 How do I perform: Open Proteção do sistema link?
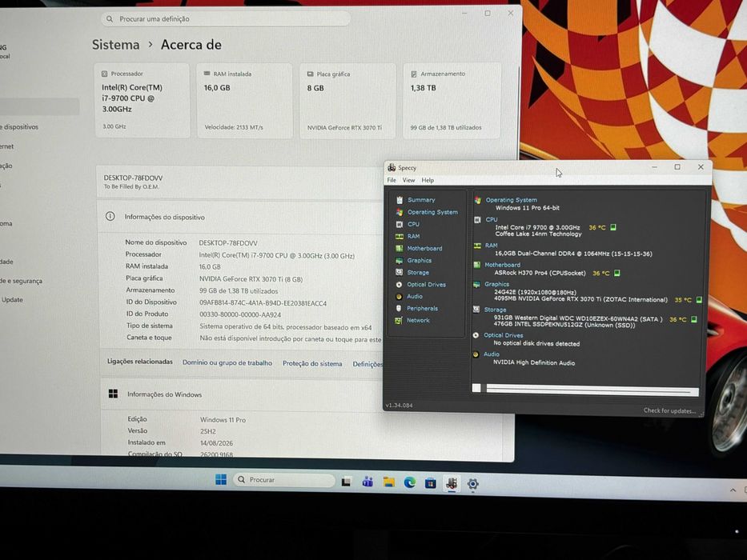[312, 364]
